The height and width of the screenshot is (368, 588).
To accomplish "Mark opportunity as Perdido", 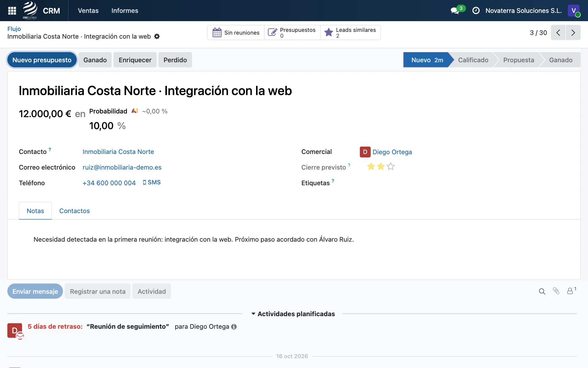I will (175, 60).
